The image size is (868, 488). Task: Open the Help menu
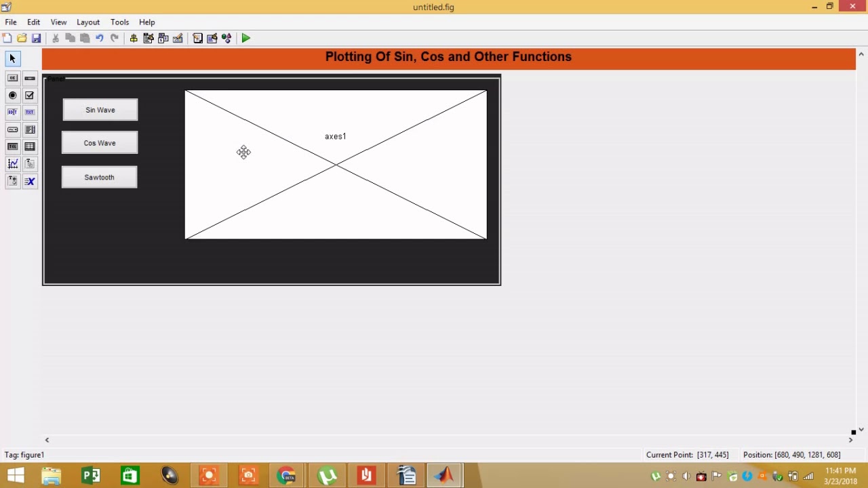click(x=146, y=22)
